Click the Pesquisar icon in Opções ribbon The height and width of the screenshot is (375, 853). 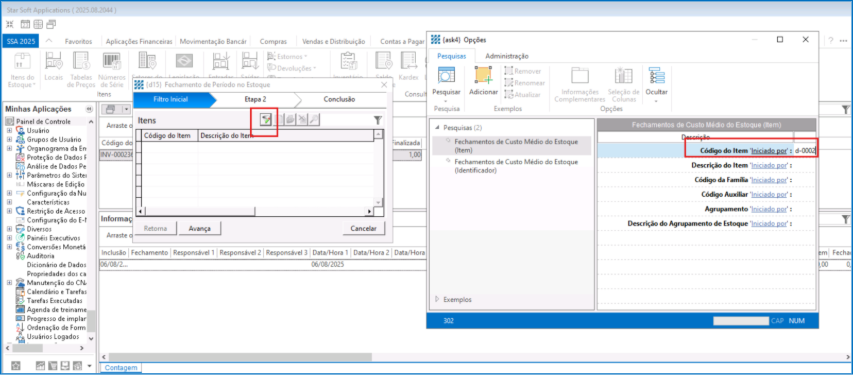pos(446,75)
